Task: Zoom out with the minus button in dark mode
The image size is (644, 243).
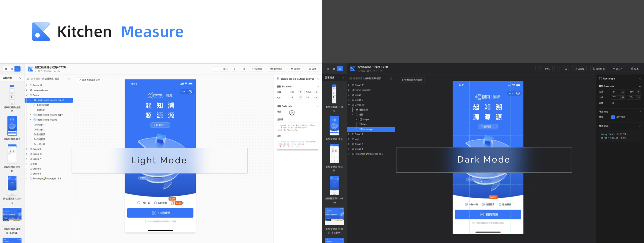Action: [x=538, y=69]
